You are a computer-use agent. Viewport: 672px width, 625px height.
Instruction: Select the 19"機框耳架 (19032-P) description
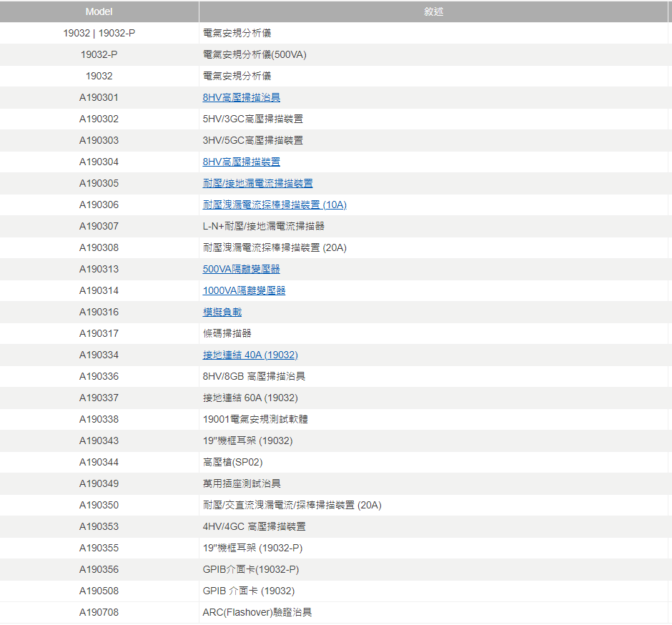[x=252, y=547]
